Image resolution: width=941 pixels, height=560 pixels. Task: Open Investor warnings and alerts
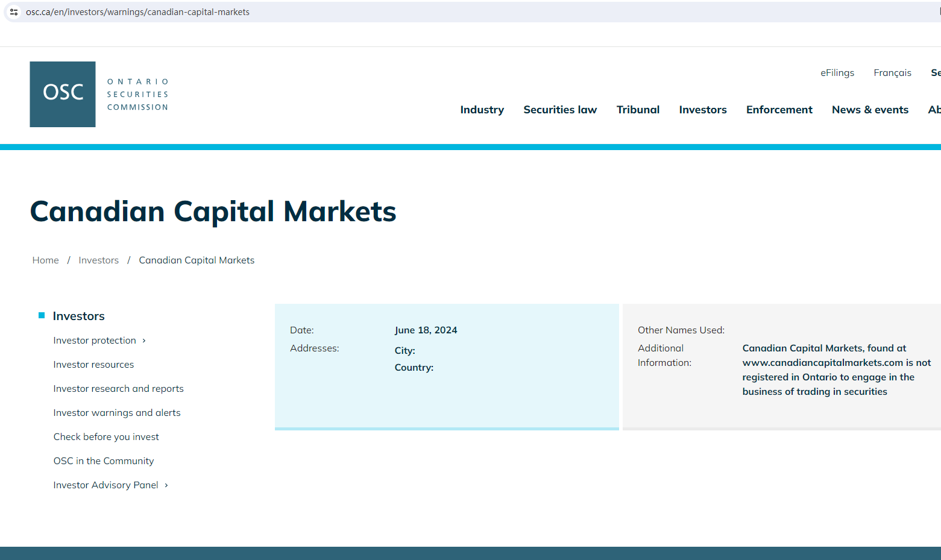click(117, 413)
